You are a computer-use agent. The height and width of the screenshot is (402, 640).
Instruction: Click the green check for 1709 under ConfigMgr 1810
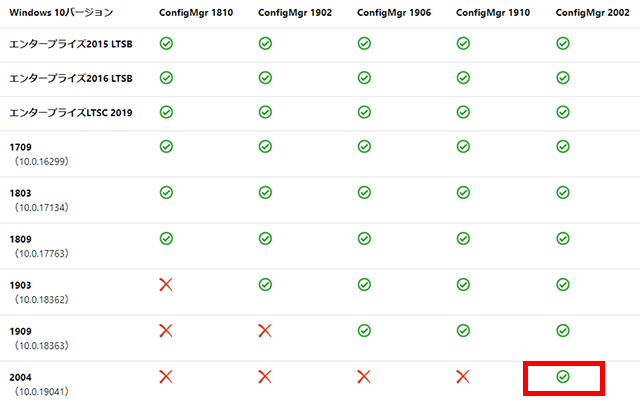tap(166, 146)
